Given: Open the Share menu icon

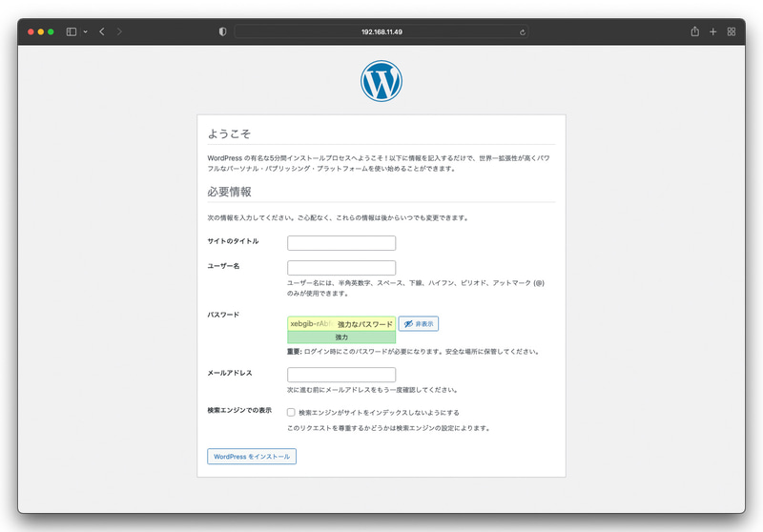Looking at the screenshot, I should [x=695, y=31].
